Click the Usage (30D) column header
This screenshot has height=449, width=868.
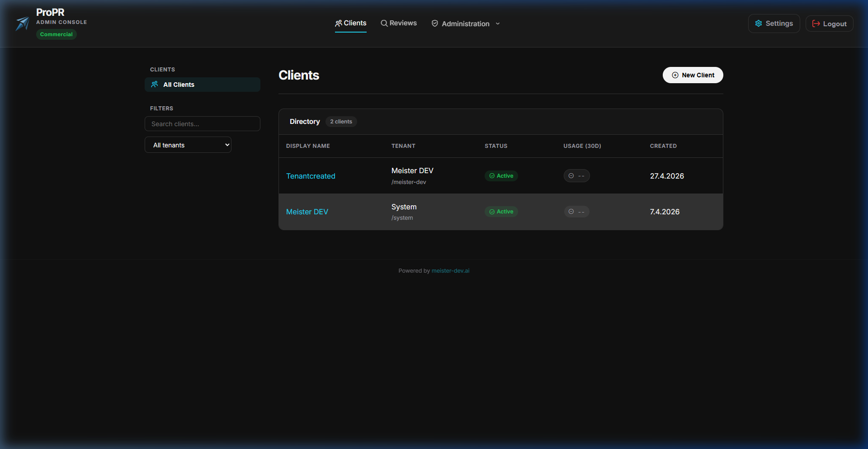click(582, 146)
